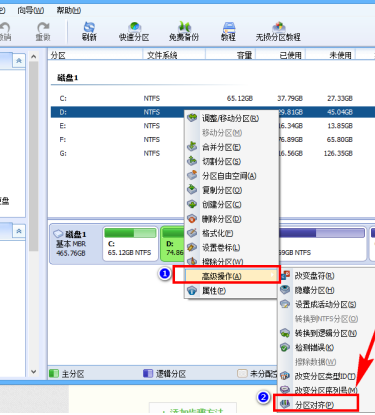
Task: Click the 刷新 (refresh) toolbar icon
Action: (x=89, y=31)
